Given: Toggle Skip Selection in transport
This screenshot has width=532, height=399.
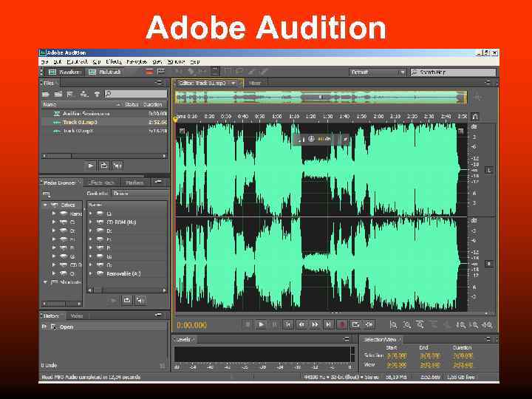Looking at the screenshot, I should pos(369,324).
